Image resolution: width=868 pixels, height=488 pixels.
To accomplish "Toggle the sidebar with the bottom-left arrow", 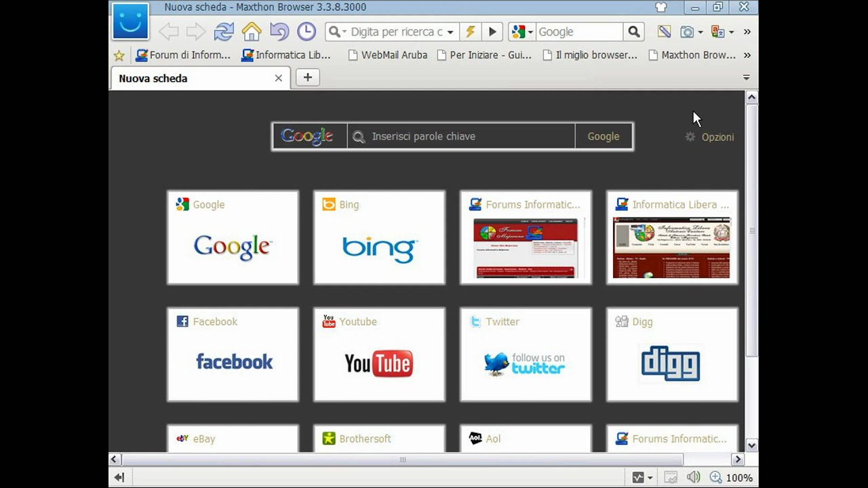I will tap(119, 478).
